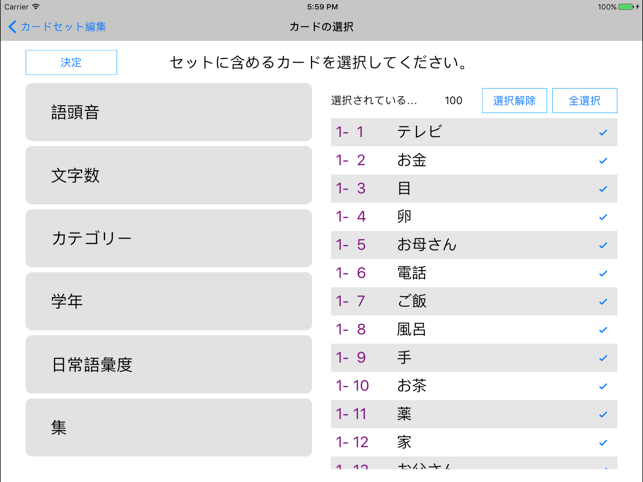Image resolution: width=643 pixels, height=482 pixels.
Task: Open the 文字数 filter category
Action: point(169,175)
